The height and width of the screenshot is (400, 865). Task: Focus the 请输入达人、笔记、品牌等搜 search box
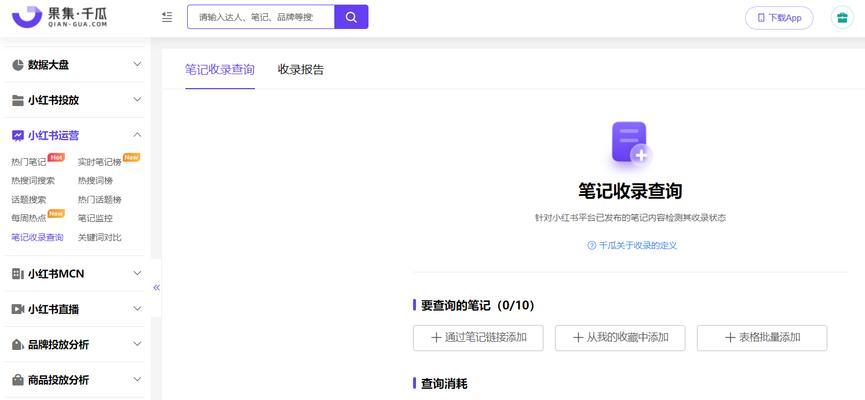pos(261,17)
